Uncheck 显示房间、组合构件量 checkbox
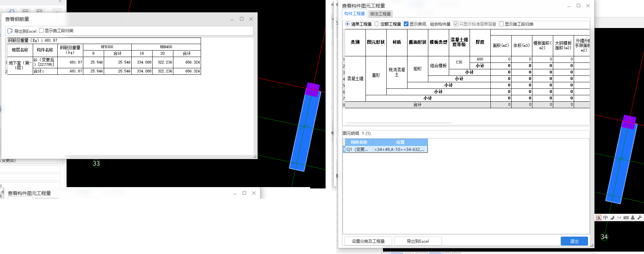 [406, 24]
